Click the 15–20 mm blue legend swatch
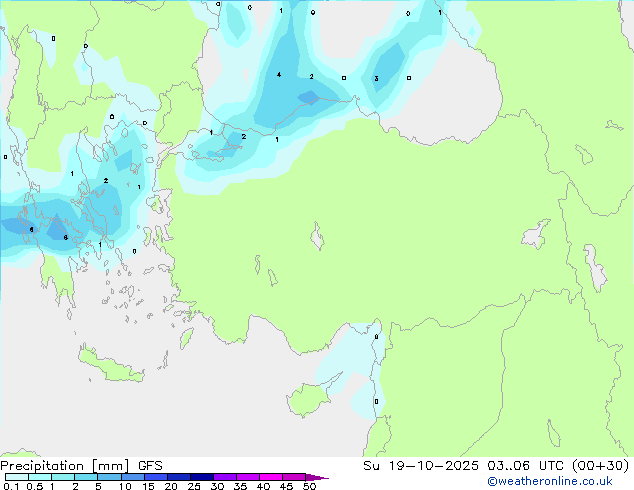Image resolution: width=634 pixels, height=490 pixels. [156, 477]
